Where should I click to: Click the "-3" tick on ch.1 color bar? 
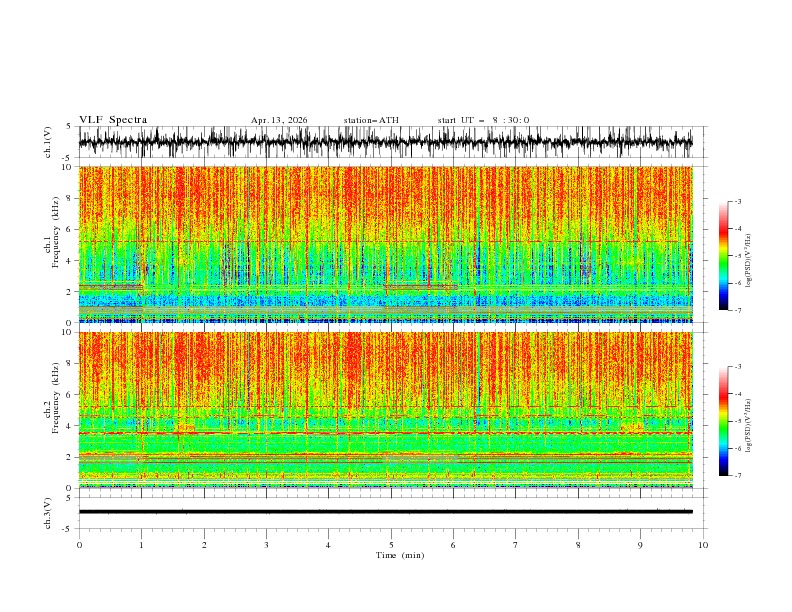click(737, 201)
